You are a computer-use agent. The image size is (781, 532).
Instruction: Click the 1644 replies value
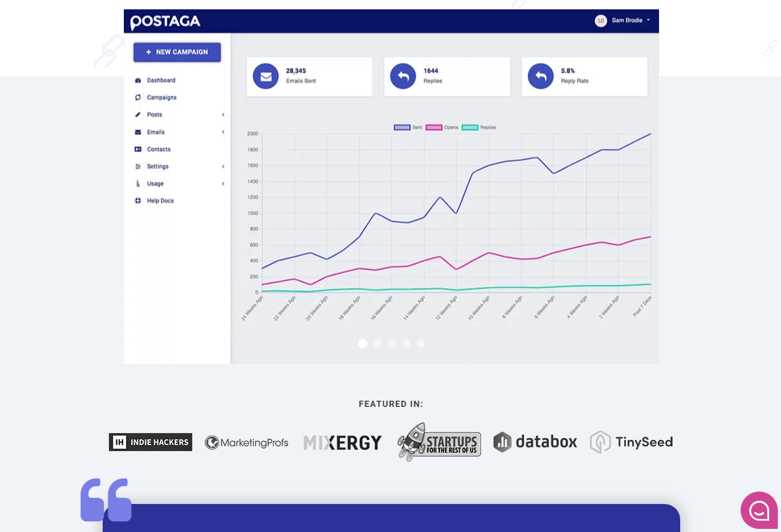pyautogui.click(x=431, y=71)
